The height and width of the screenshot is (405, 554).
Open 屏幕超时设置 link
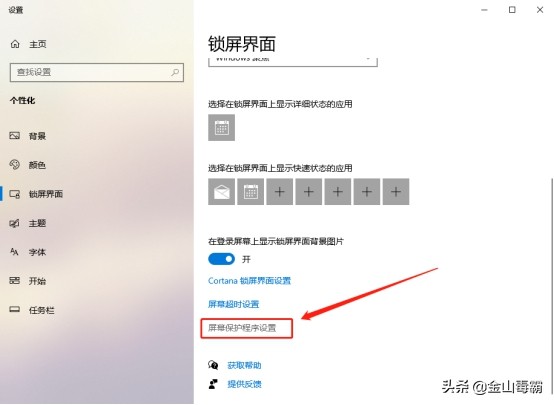[234, 304]
